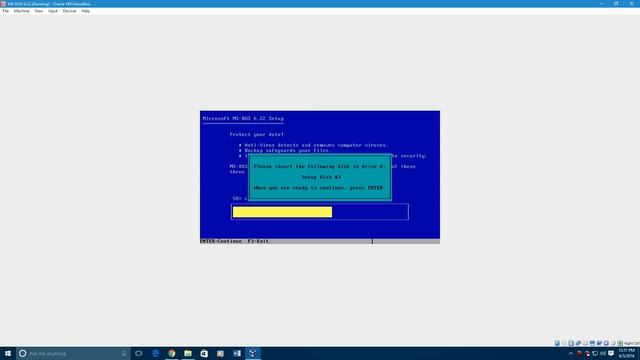Image resolution: width=640 pixels, height=360 pixels.
Task: Open the Machine menu
Action: click(x=21, y=11)
